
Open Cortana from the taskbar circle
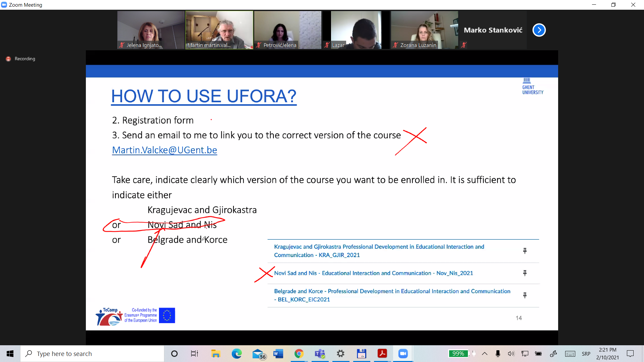tap(174, 354)
